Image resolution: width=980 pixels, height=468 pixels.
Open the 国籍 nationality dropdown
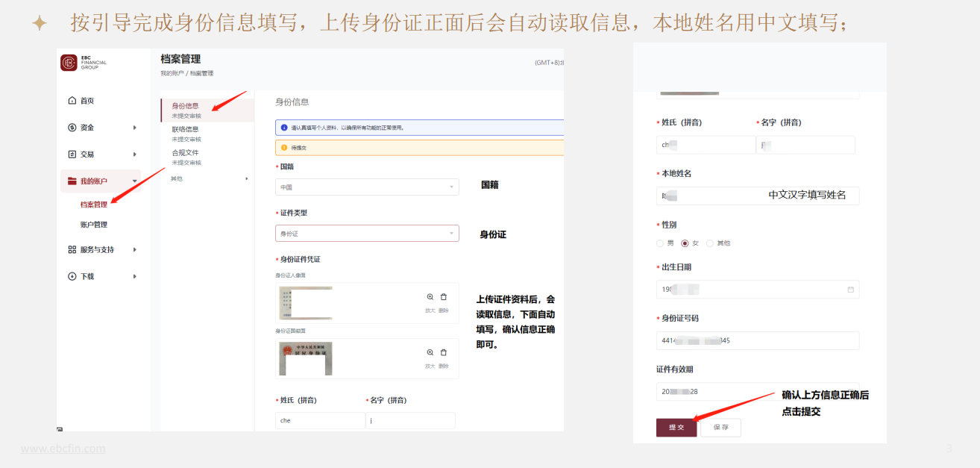tap(367, 187)
